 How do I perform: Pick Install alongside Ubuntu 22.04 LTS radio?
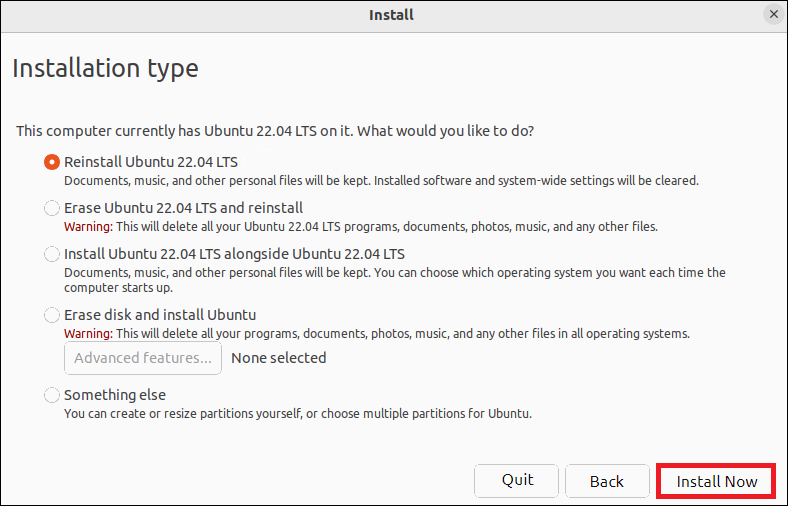point(52,254)
